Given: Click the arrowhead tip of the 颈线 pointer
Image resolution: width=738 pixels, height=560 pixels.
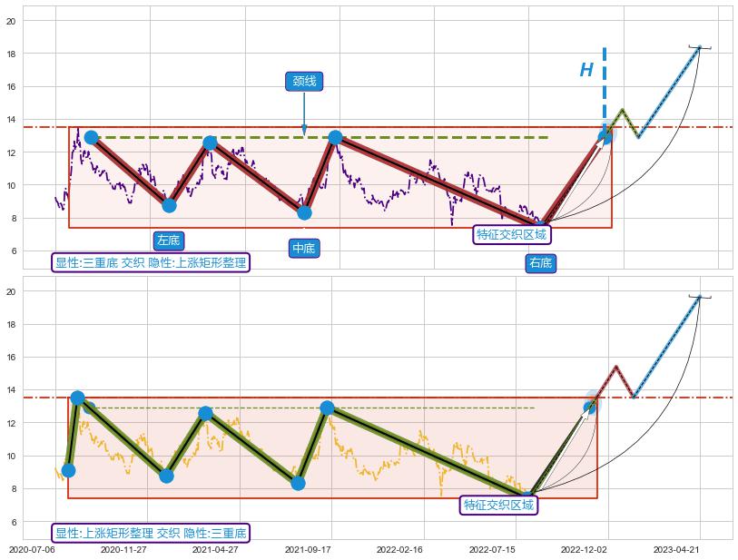Looking at the screenshot, I should click(x=304, y=134).
